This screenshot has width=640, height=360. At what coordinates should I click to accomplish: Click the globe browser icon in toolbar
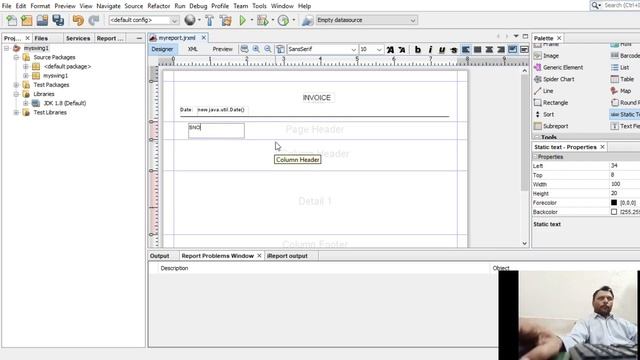click(190, 20)
